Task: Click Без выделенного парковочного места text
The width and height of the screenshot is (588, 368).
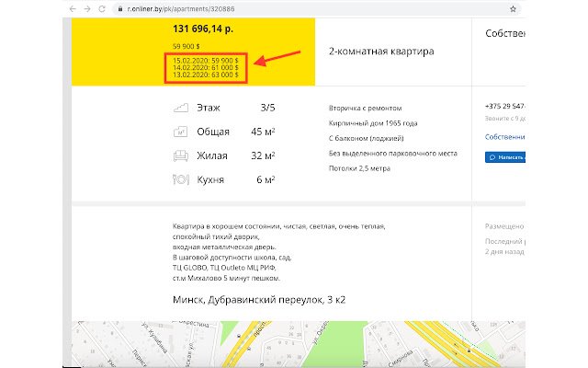Action: pyautogui.click(x=393, y=154)
